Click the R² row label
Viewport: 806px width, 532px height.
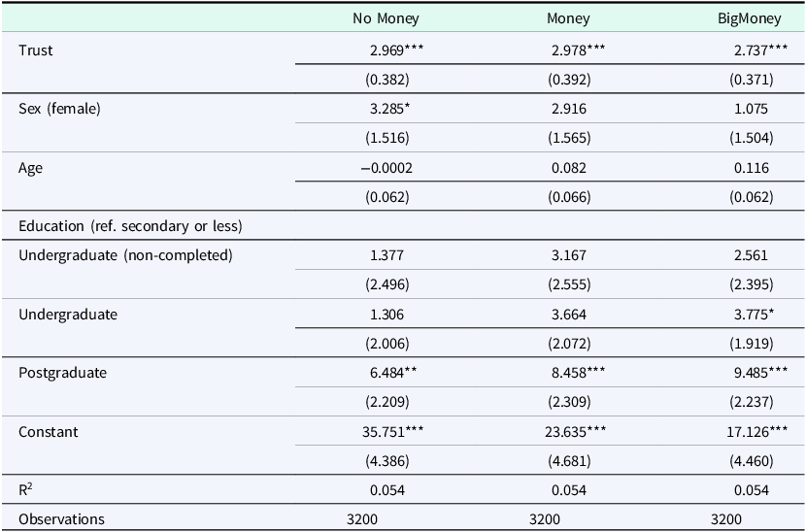pyautogui.click(x=26, y=489)
